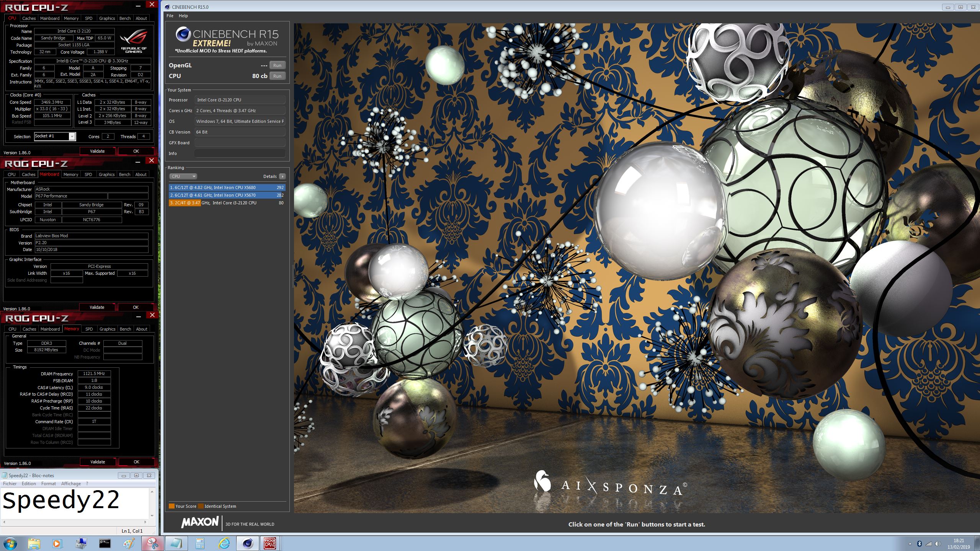Select Mainboard tab in Memory CPU-Z window
The height and width of the screenshot is (551, 980).
[x=50, y=329]
